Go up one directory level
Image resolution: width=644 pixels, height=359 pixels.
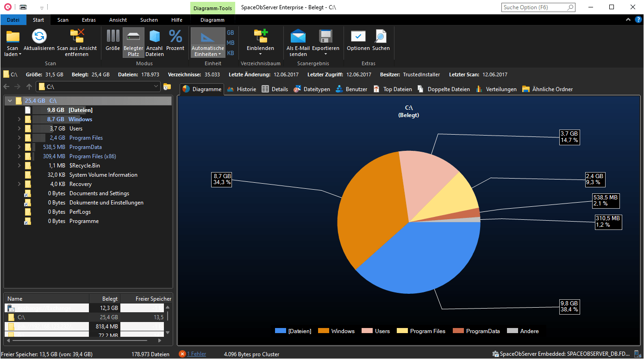(29, 87)
